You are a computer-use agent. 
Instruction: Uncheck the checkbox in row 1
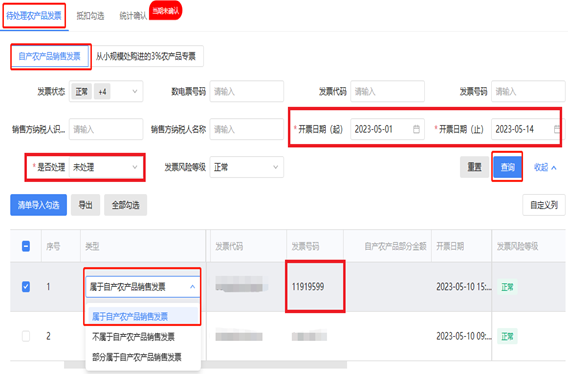pyautogui.click(x=26, y=287)
